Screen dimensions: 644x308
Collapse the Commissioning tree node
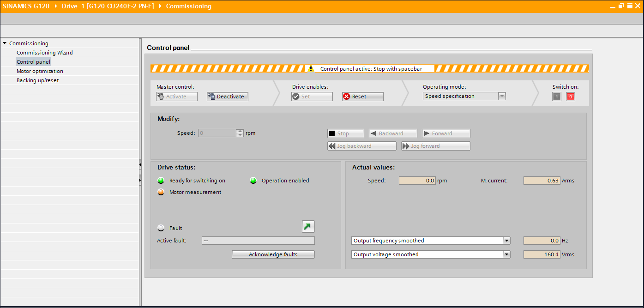[5, 43]
